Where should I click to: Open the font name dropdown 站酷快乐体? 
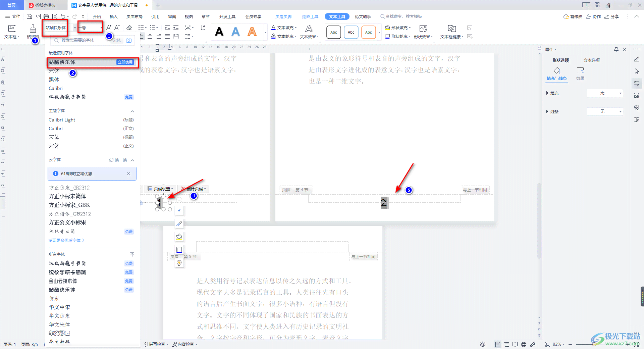tap(75, 28)
